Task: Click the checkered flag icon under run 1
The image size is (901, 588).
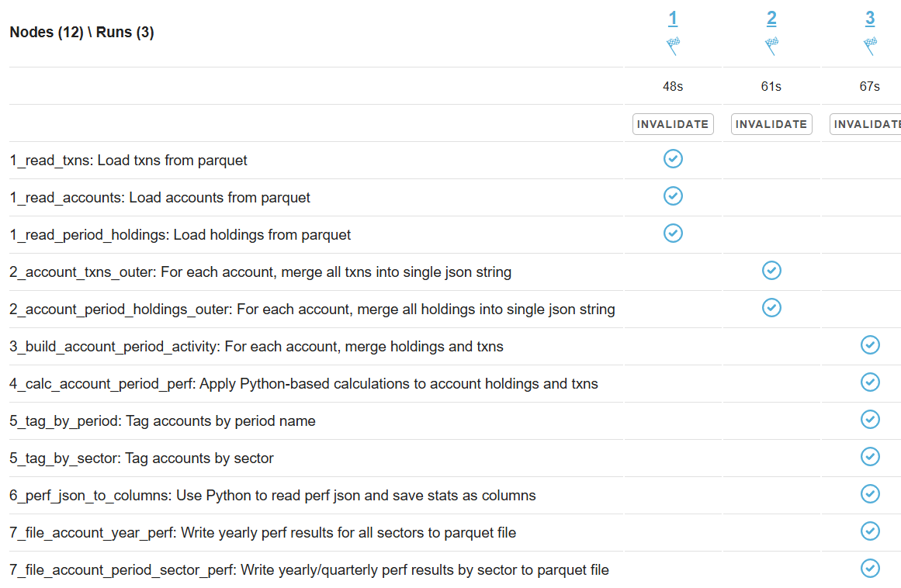Action: pyautogui.click(x=673, y=46)
